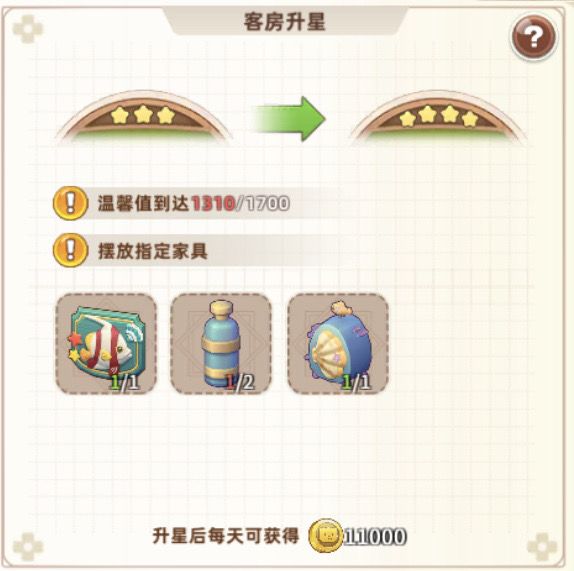Click the 11000 daily coin amount
574x571 pixels.
(375, 537)
